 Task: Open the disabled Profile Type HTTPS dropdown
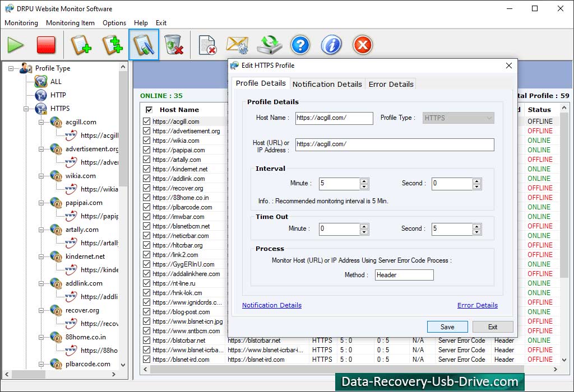pyautogui.click(x=459, y=118)
